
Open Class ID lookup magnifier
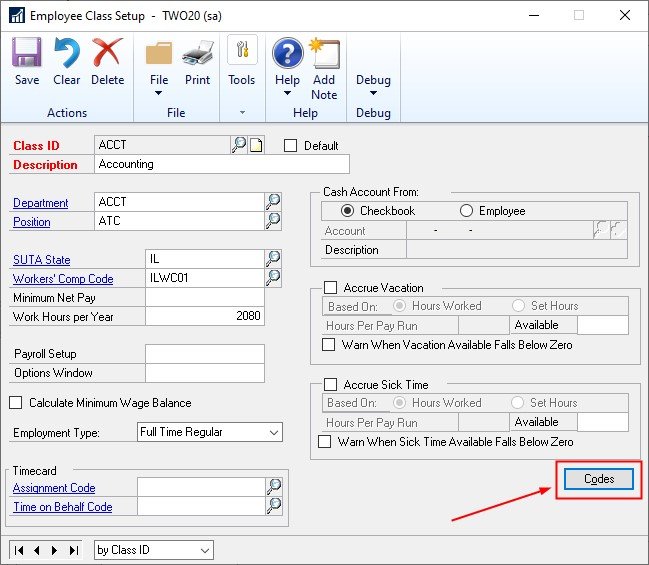pos(239,145)
